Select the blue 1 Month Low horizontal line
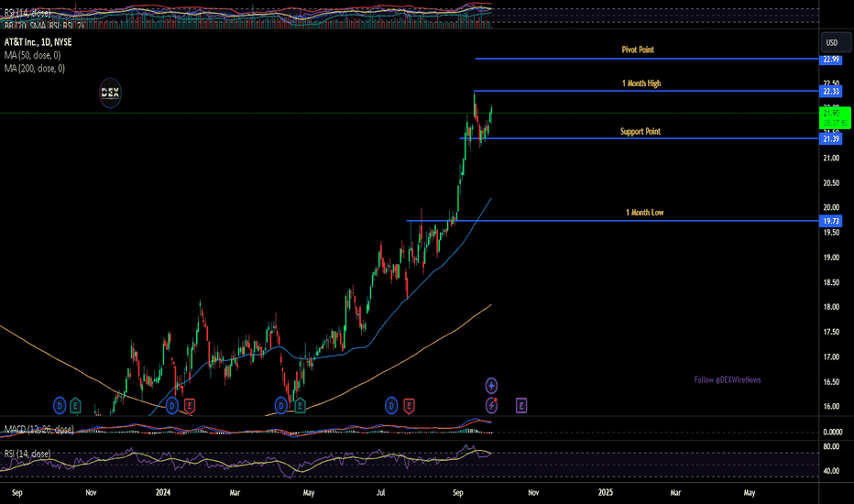Viewport: 854px width, 504px height. click(613, 221)
